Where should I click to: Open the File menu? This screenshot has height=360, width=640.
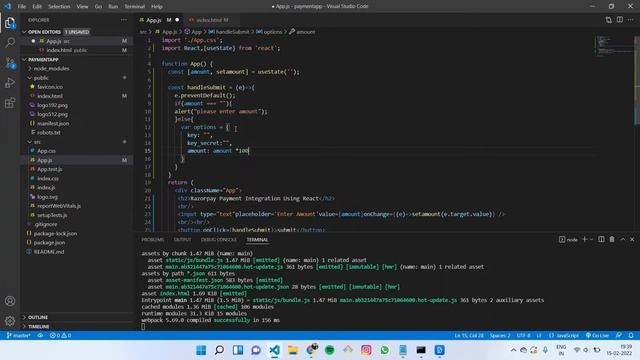(x=22, y=6)
